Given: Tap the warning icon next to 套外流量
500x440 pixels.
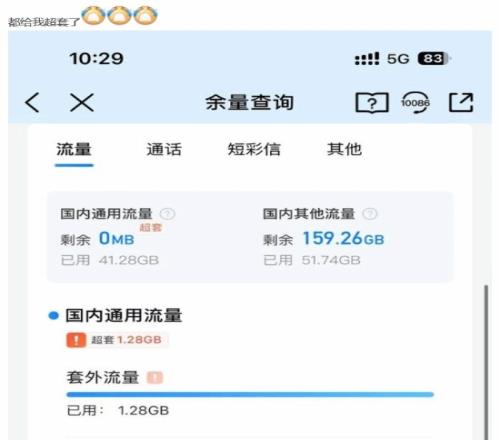Looking at the screenshot, I should pos(155,378).
